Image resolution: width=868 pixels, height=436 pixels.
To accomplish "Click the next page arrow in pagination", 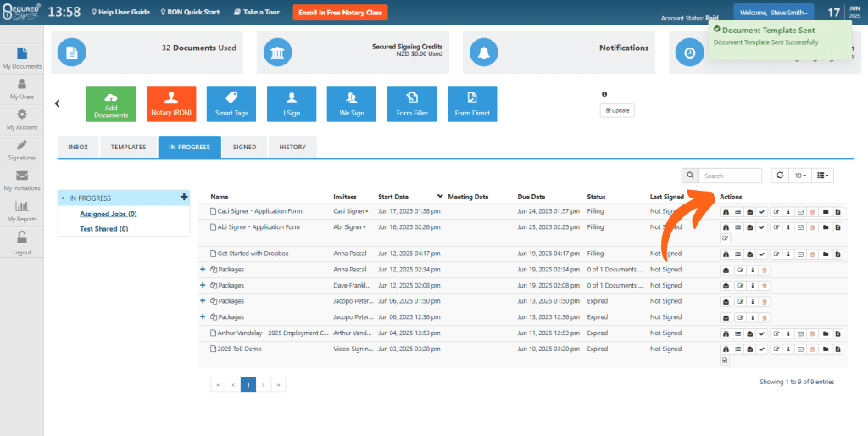I will pos(264,384).
